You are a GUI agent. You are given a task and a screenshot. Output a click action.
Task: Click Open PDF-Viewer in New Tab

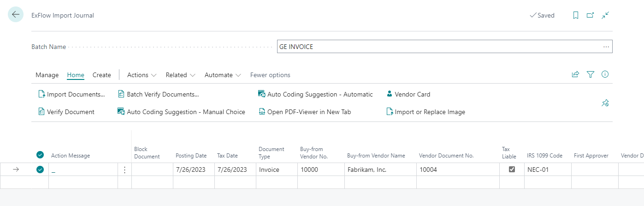point(305,112)
